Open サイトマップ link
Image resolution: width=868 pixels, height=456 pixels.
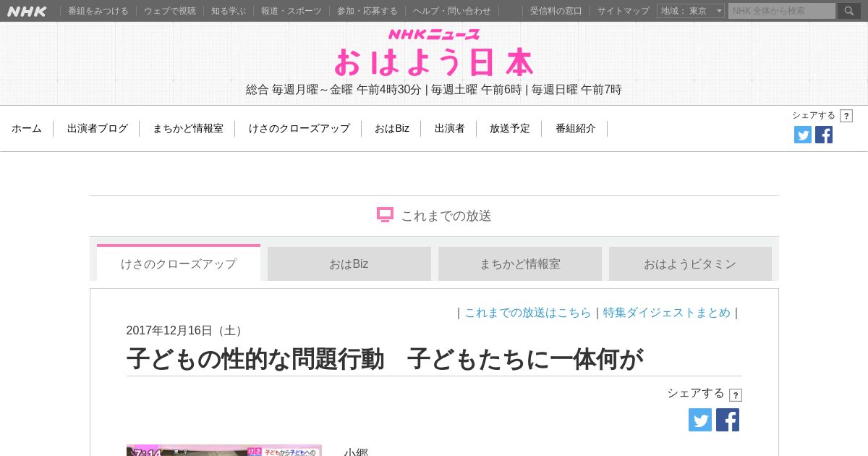(624, 11)
